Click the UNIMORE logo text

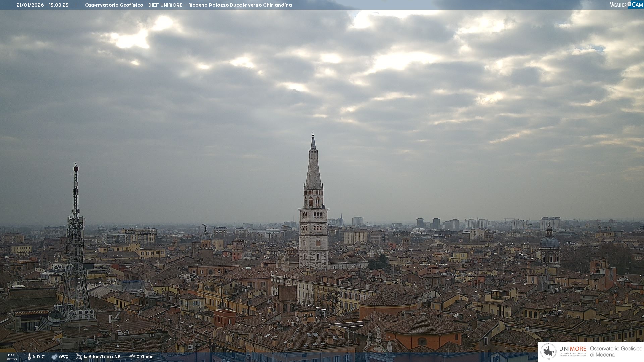(573, 349)
